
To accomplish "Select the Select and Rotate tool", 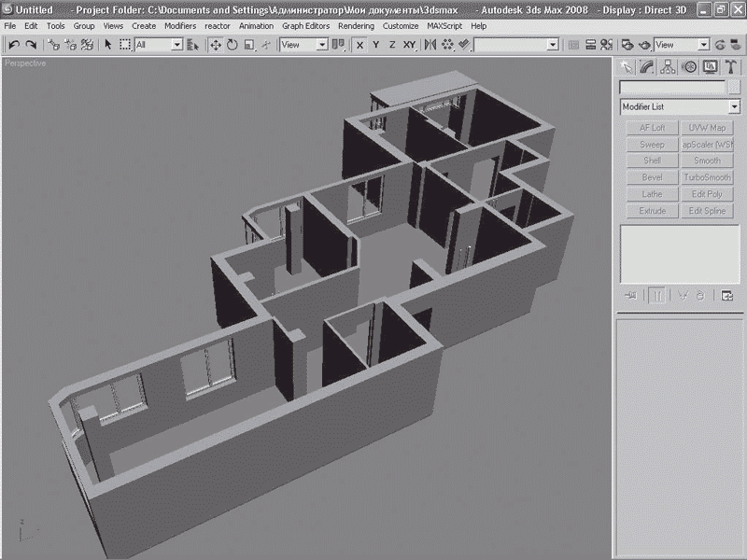I will 232,45.
